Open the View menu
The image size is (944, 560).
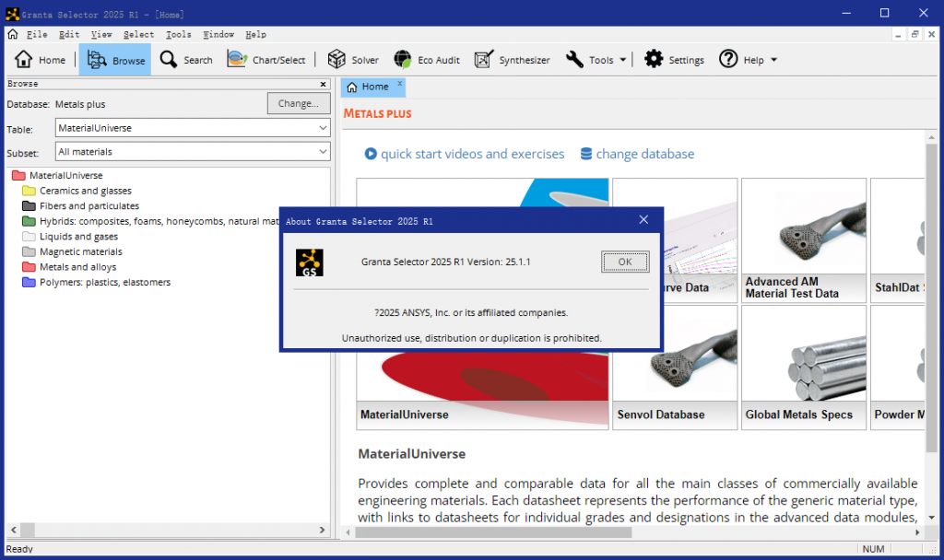[x=101, y=34]
